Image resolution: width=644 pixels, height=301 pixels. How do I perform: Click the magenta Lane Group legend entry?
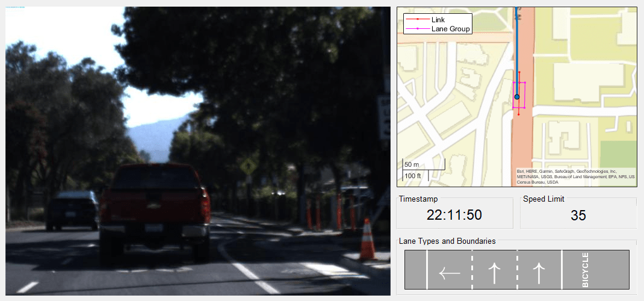[438, 29]
